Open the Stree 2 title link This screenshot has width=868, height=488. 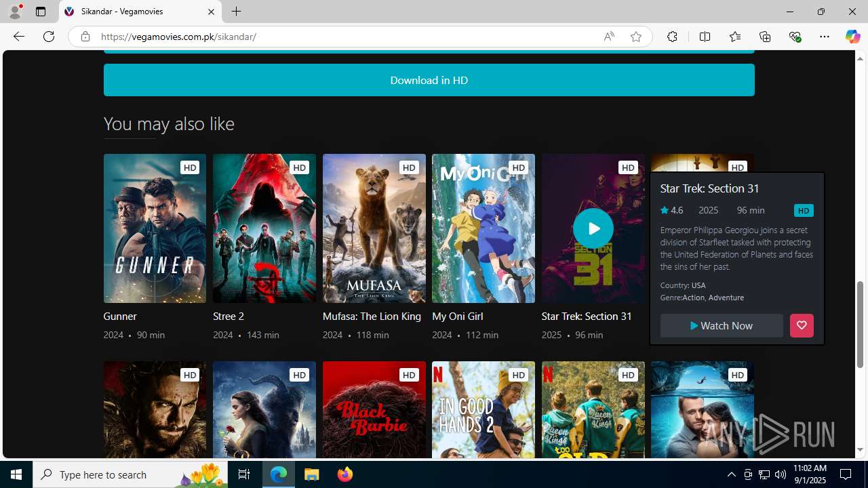[229, 317]
